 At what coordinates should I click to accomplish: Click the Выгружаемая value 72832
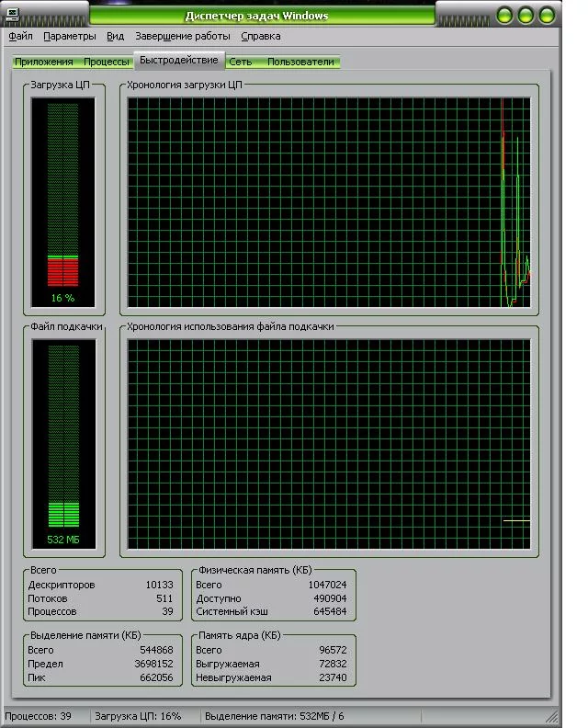[x=333, y=664]
